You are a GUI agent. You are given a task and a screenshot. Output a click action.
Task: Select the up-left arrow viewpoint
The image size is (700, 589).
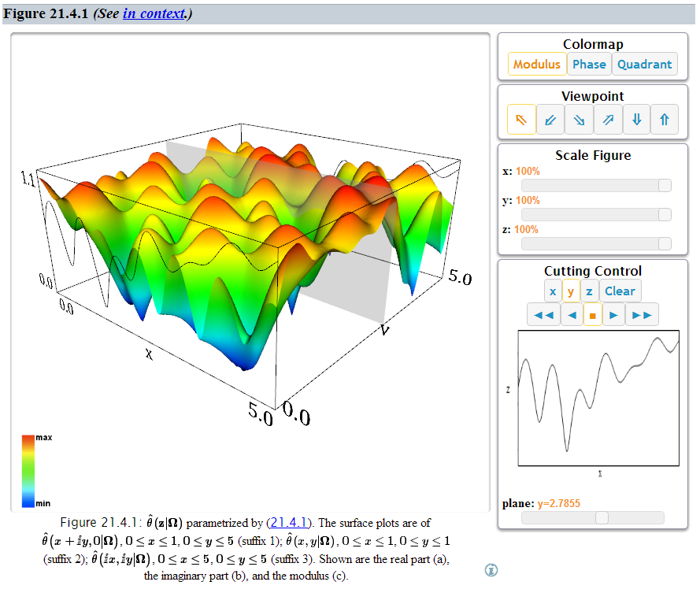[521, 120]
